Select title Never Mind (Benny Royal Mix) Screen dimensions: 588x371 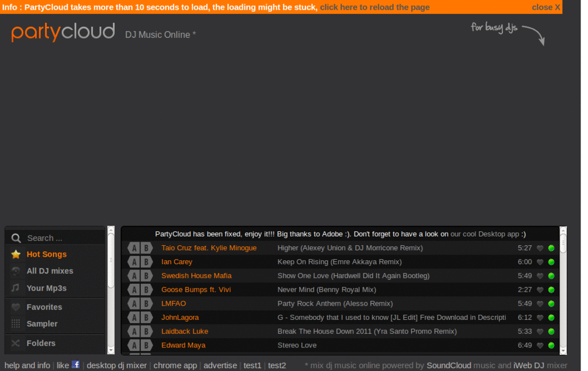[327, 289]
